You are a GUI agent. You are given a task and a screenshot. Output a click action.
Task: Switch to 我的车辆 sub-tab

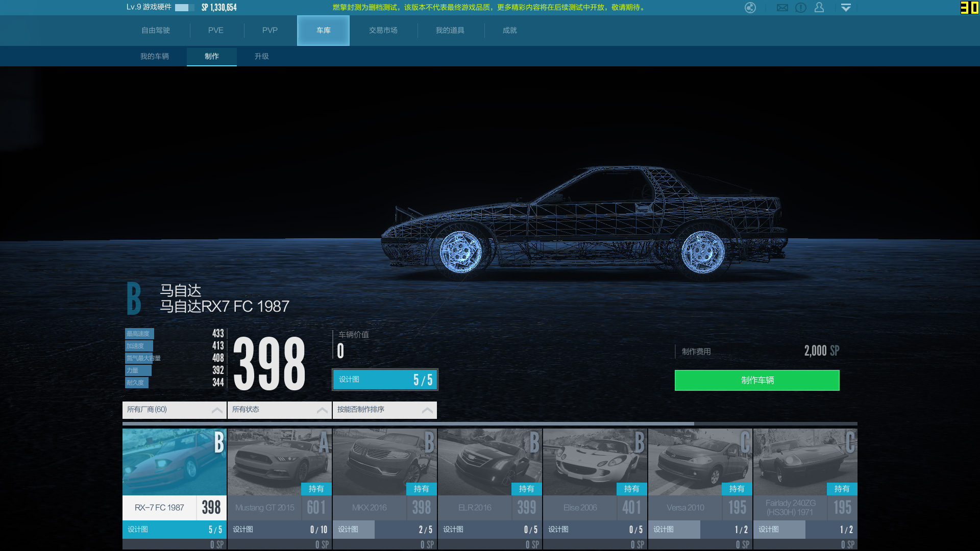[155, 57]
